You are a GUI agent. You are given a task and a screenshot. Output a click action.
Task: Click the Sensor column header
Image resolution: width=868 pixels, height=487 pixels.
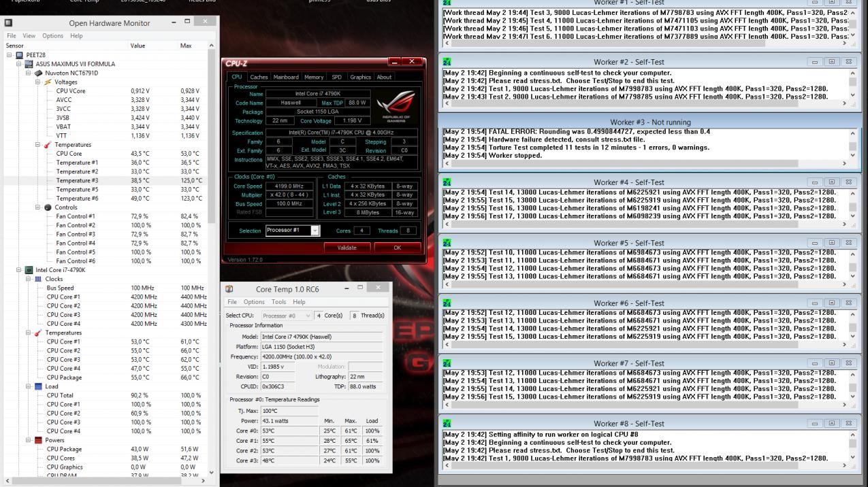pos(65,46)
